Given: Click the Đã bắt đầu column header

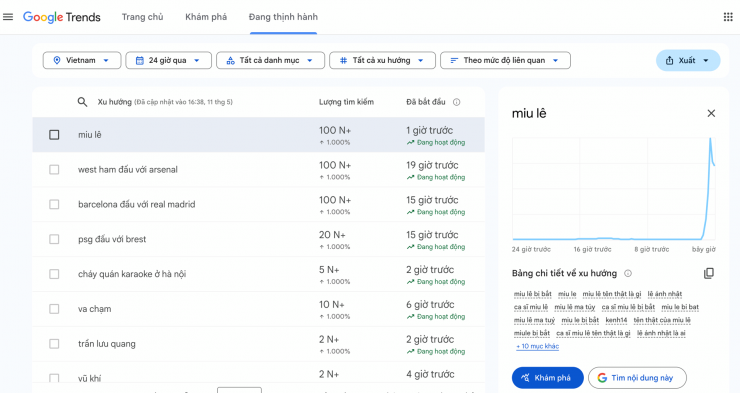Looking at the screenshot, I should pyautogui.click(x=426, y=102).
